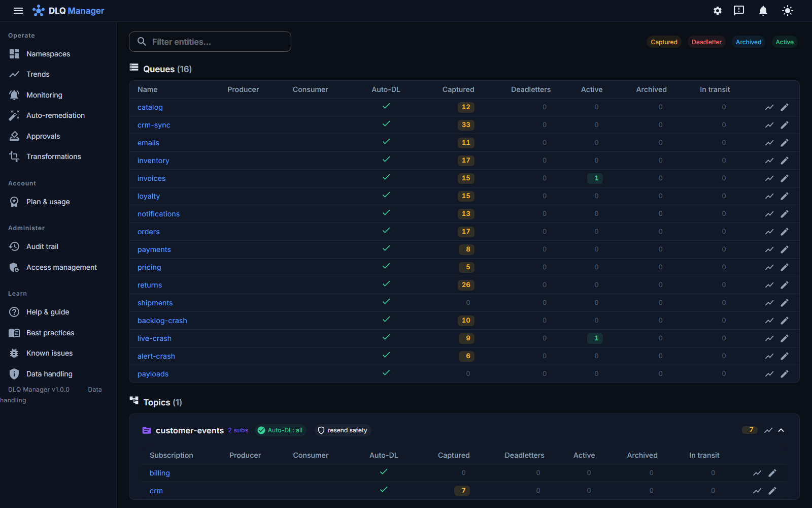View trends chart for catalog queue
The height and width of the screenshot is (508, 812).
(x=769, y=107)
